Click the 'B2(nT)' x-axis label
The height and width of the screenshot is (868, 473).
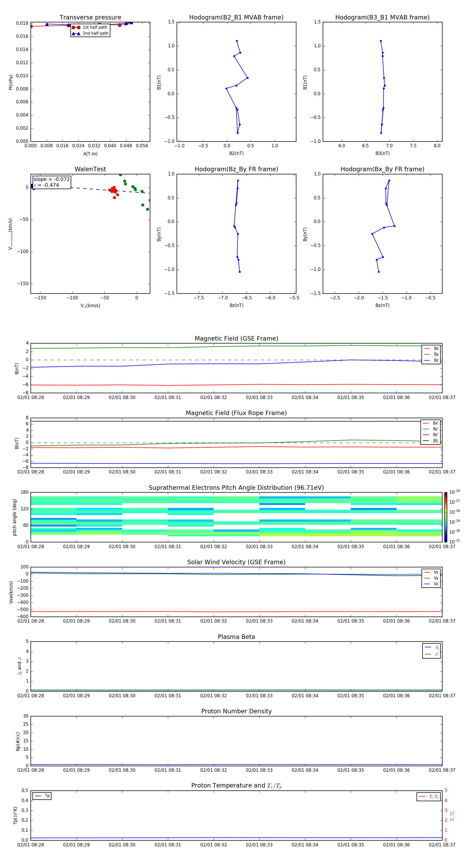pos(236,153)
